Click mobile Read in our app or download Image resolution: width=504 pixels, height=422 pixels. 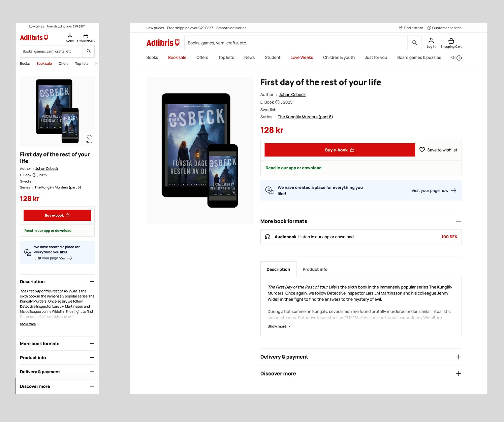pyautogui.click(x=48, y=231)
